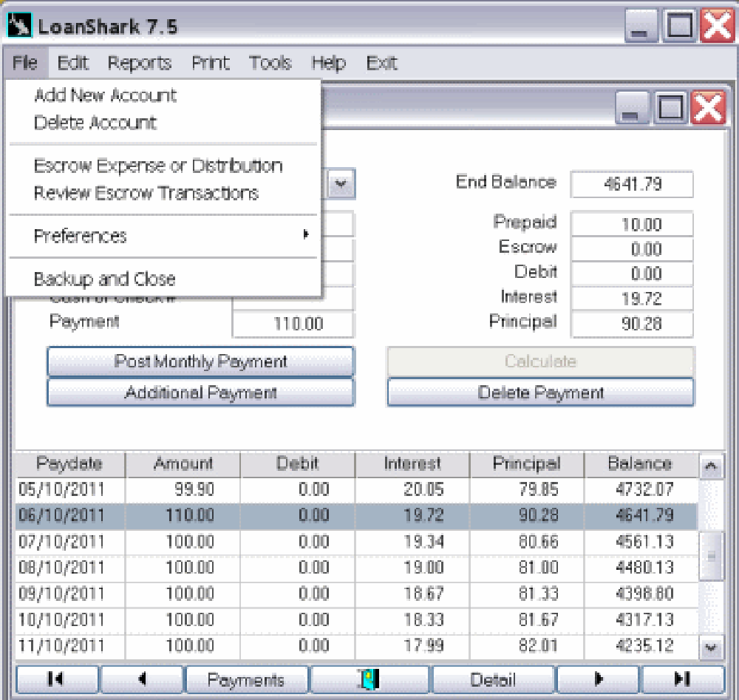Select the 10/10/2011 payment row
Viewport: 739px width, 700px height.
pos(356,620)
